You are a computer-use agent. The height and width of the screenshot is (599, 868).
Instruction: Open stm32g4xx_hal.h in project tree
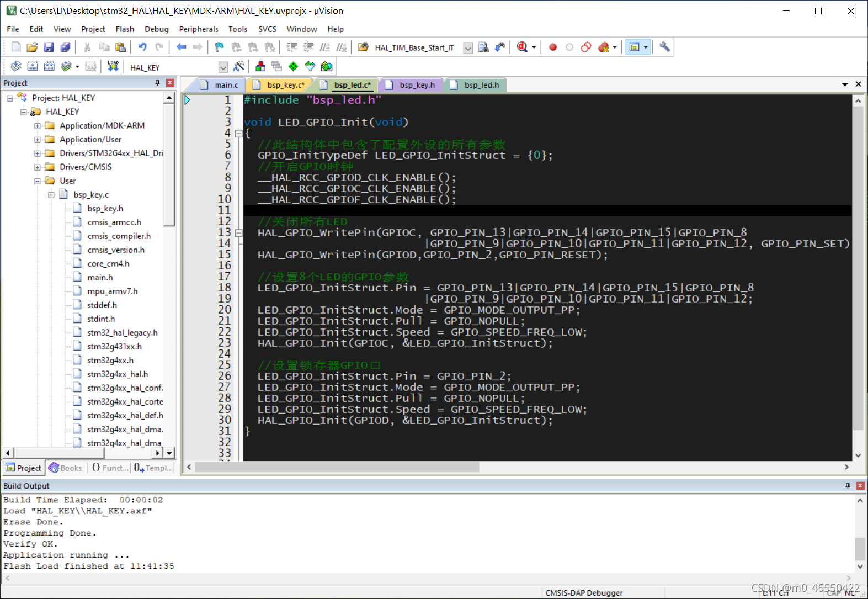(x=118, y=374)
